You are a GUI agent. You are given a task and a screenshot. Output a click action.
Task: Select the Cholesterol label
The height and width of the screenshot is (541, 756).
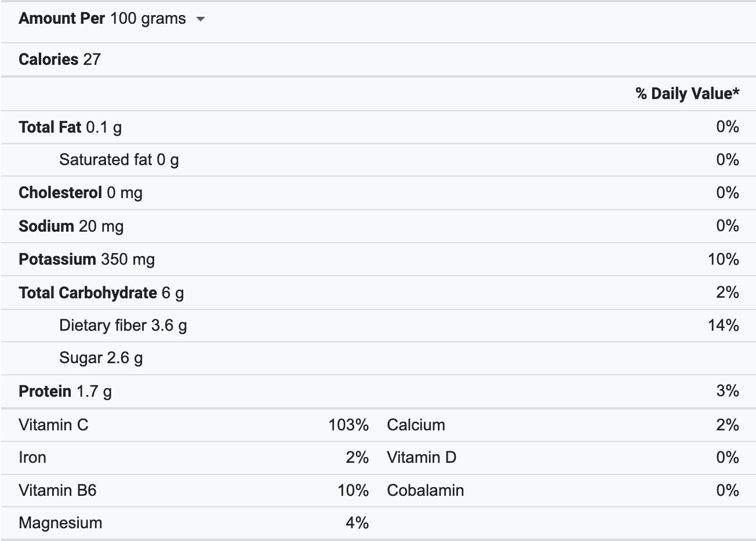60,192
